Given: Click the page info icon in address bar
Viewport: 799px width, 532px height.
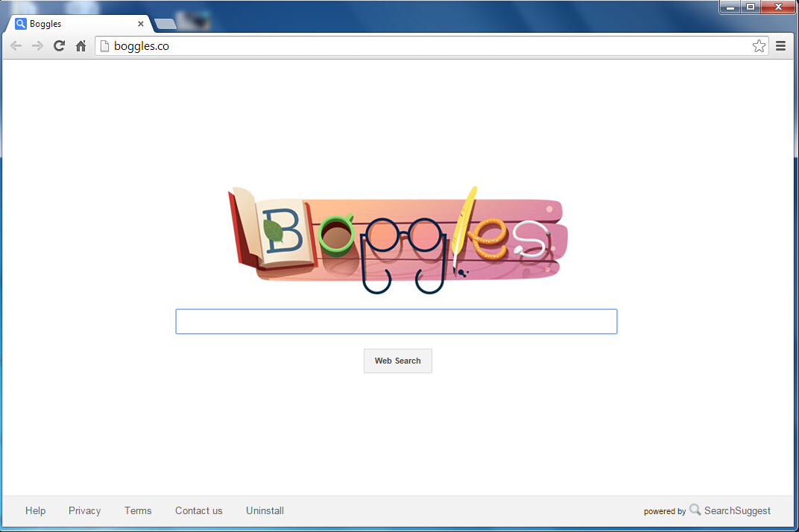Looking at the screenshot, I should coord(104,46).
